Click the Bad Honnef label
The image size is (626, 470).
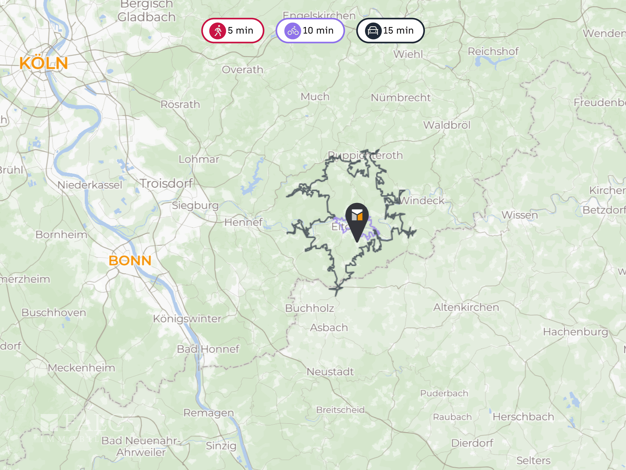coord(208,349)
